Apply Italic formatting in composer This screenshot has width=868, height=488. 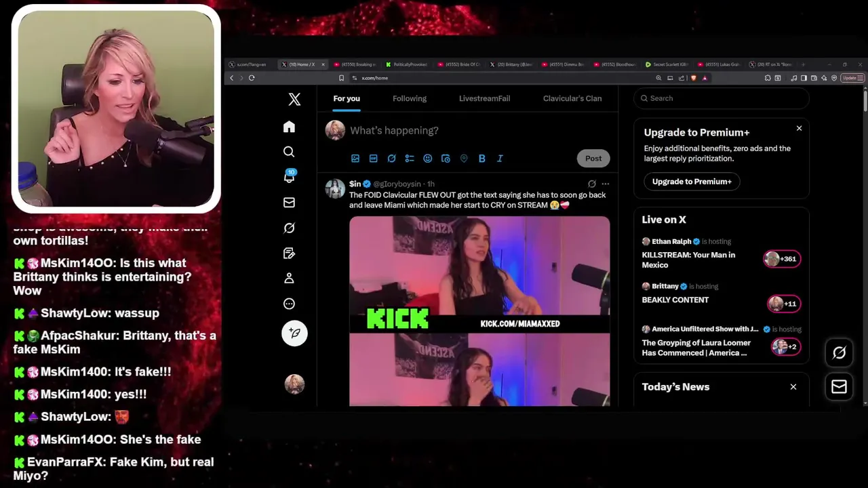[x=500, y=158]
